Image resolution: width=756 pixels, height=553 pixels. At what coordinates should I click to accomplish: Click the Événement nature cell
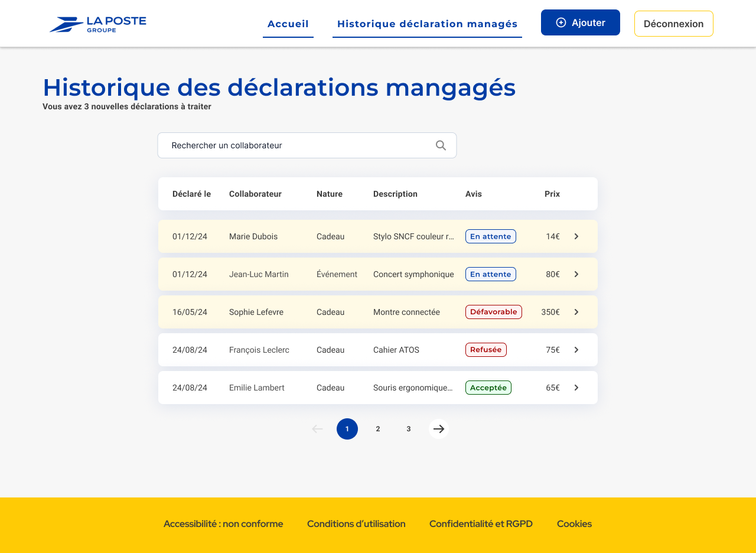[x=337, y=274]
